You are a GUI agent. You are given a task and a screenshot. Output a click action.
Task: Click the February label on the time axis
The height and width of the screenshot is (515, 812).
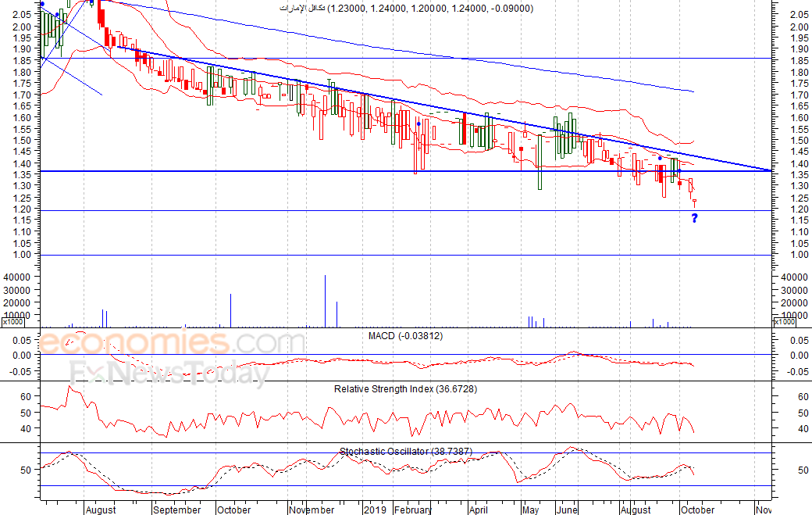pos(413,510)
